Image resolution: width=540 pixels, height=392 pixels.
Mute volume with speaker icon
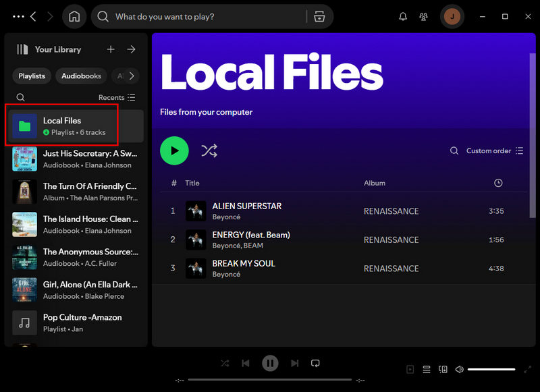pos(460,370)
